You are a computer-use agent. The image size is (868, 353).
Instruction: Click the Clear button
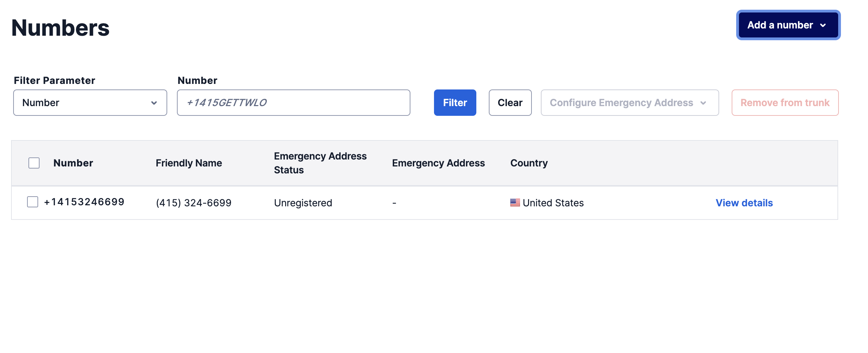tap(510, 103)
